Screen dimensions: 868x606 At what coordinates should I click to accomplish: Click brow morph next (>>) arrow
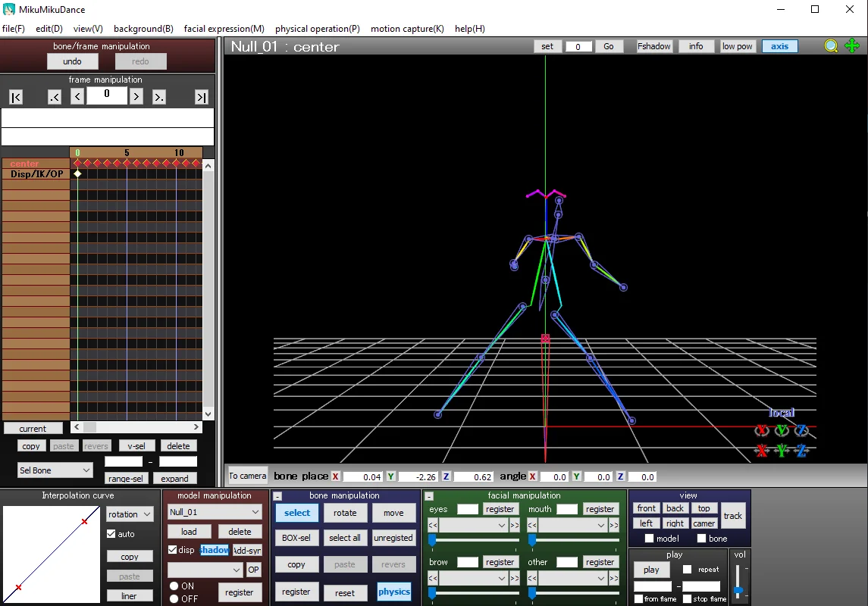514,579
